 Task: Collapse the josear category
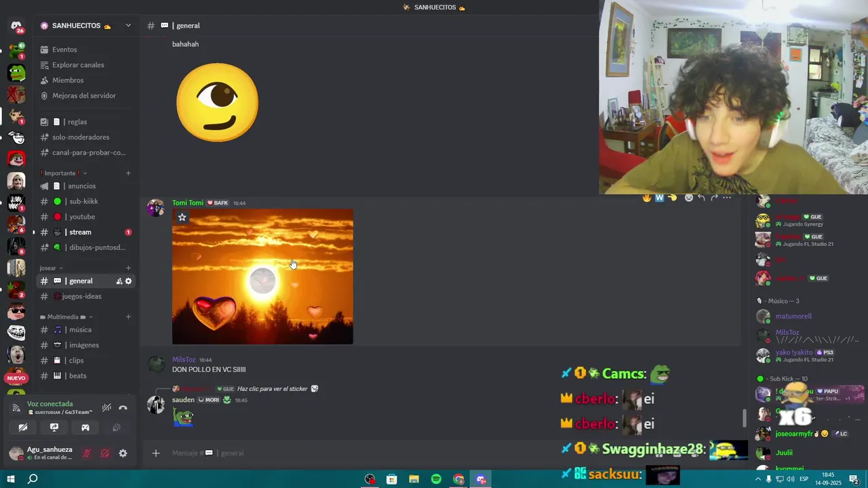(52, 268)
